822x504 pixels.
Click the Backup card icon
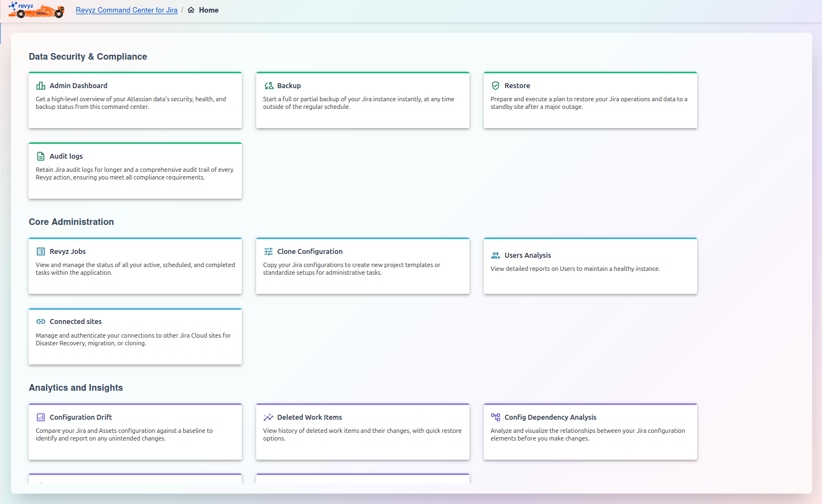269,86
